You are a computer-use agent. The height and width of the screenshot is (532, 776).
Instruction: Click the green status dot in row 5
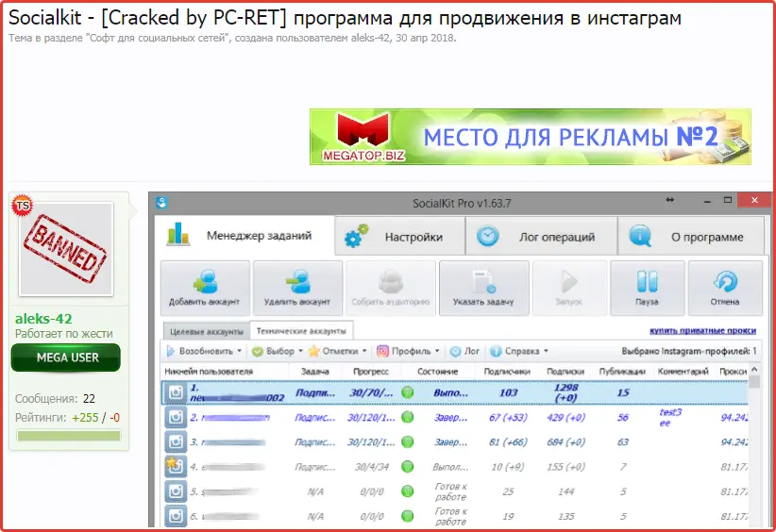407,490
